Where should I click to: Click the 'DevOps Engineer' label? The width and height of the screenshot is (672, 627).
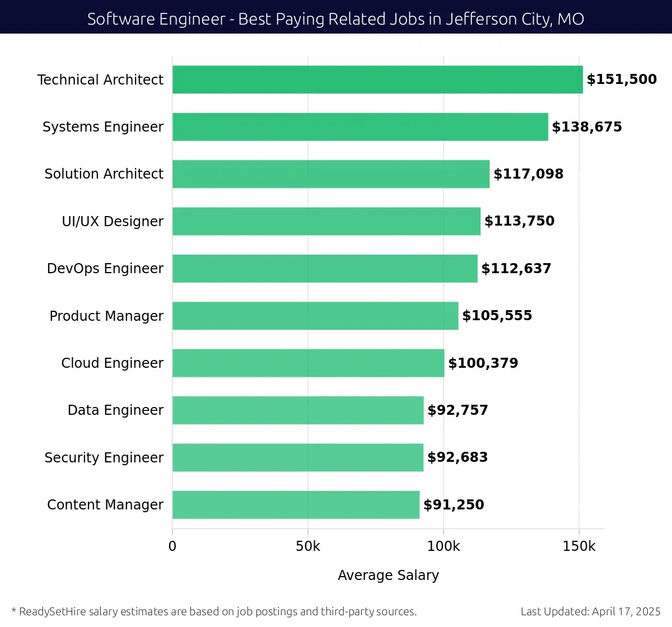[x=105, y=269]
